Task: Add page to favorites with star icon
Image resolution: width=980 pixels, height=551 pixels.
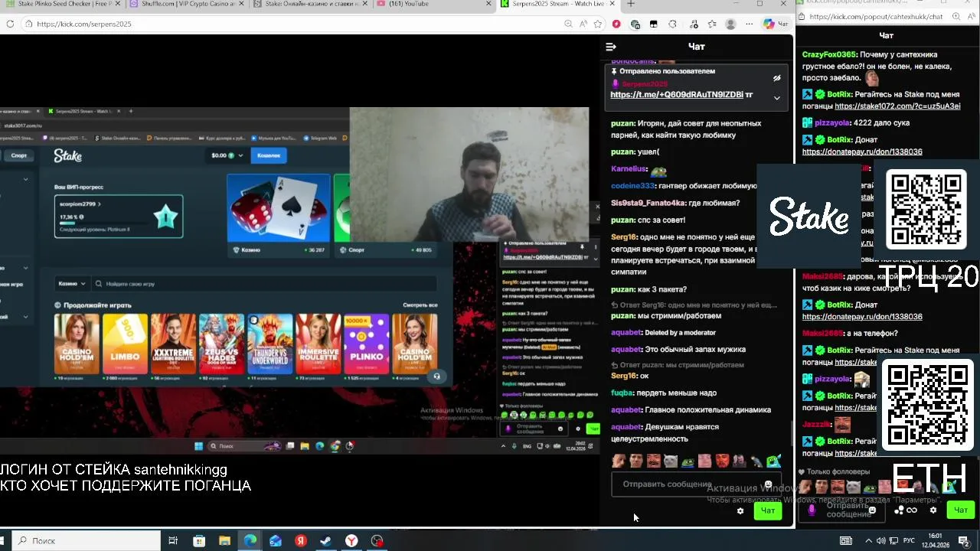Action: point(598,24)
